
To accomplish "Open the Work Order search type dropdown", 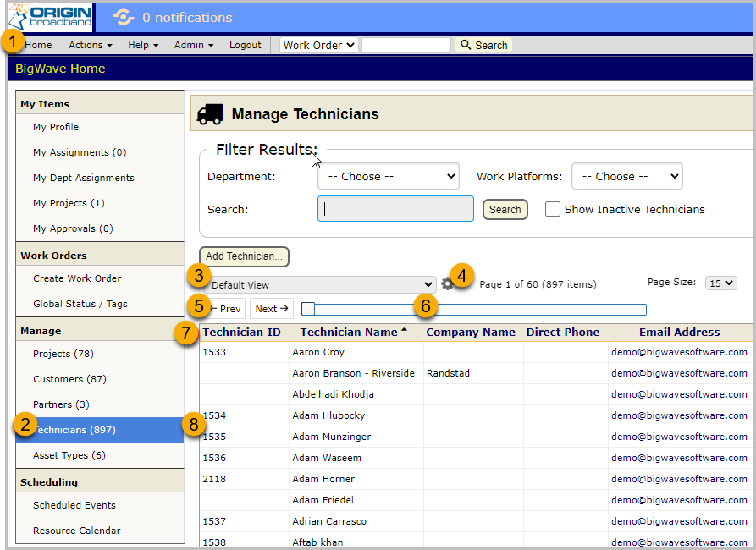I will point(318,46).
